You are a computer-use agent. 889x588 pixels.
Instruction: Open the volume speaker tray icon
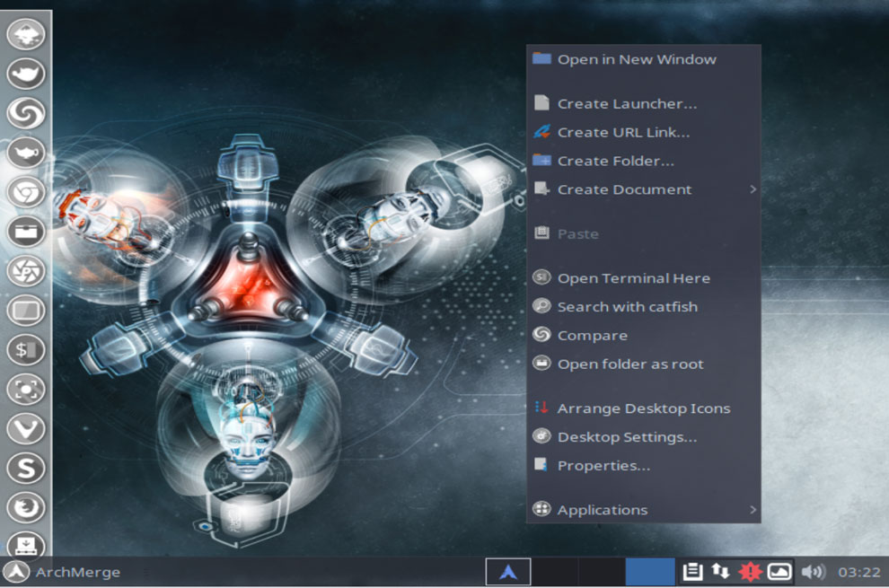[814, 572]
